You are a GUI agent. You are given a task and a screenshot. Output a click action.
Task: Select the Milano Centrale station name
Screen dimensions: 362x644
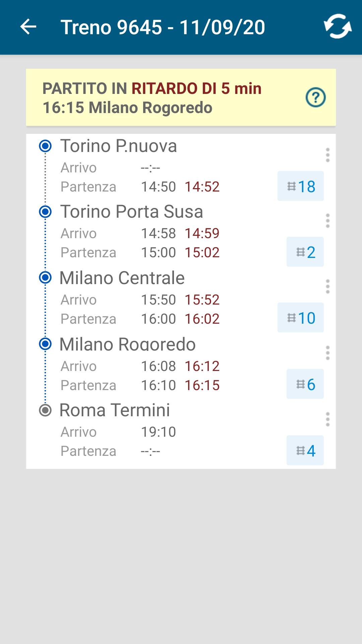click(x=122, y=278)
